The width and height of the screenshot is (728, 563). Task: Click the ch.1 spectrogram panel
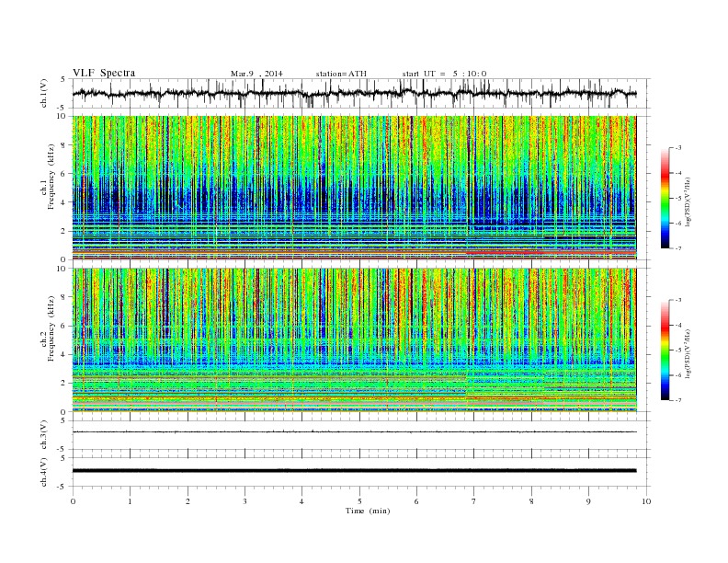point(355,188)
